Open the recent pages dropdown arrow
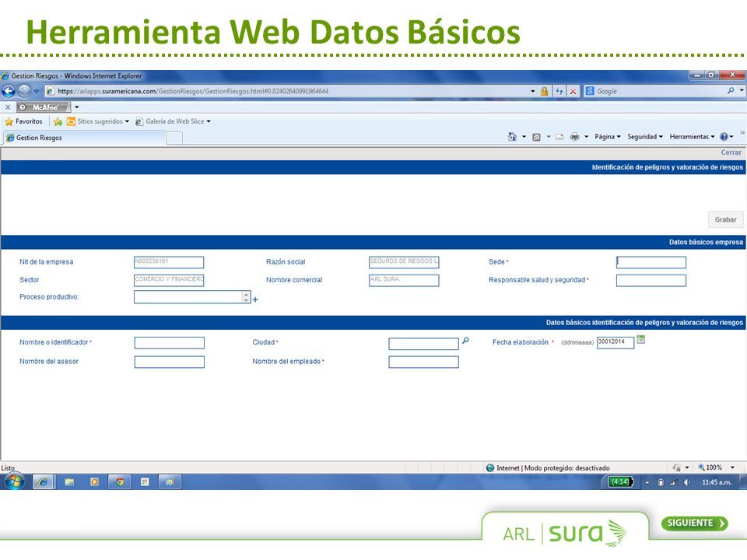This screenshot has height=560, width=747. [x=37, y=91]
